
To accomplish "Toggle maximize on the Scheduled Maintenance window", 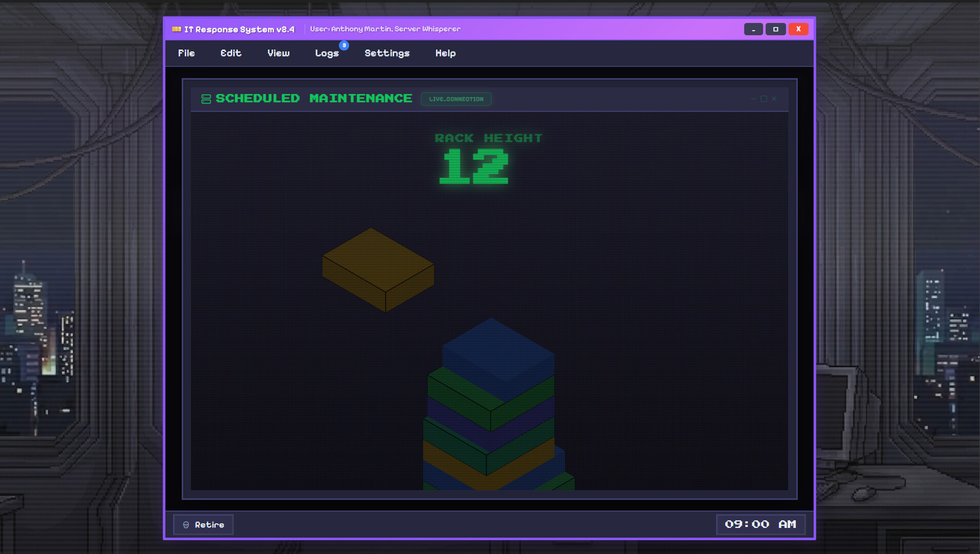I will 764,99.
